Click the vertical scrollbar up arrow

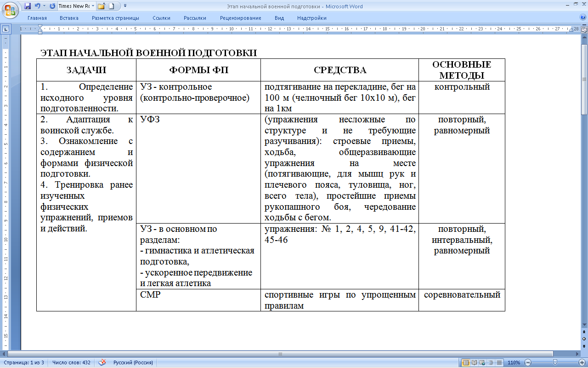(584, 38)
